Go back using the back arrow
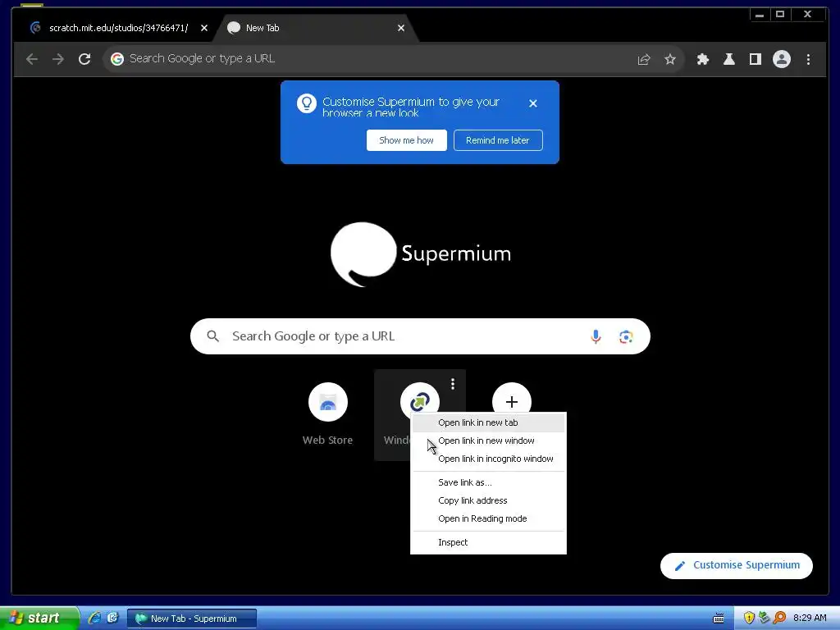The width and height of the screenshot is (840, 630). pyautogui.click(x=32, y=59)
